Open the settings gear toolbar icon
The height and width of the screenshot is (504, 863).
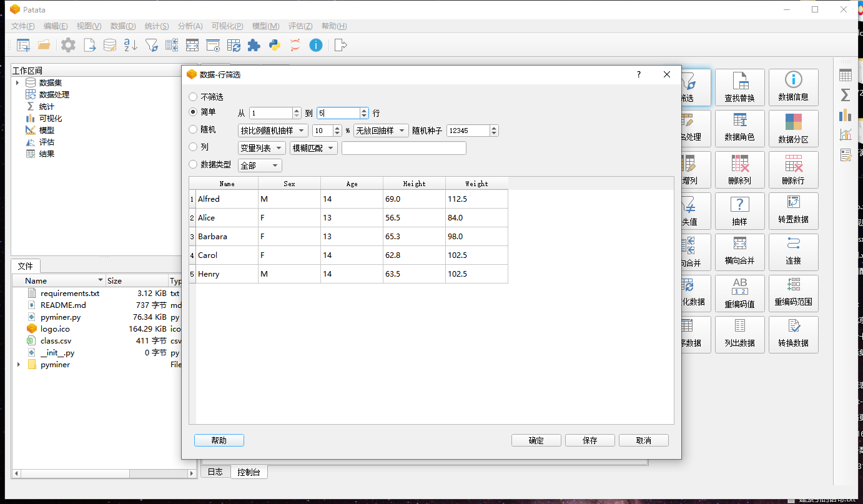click(68, 45)
